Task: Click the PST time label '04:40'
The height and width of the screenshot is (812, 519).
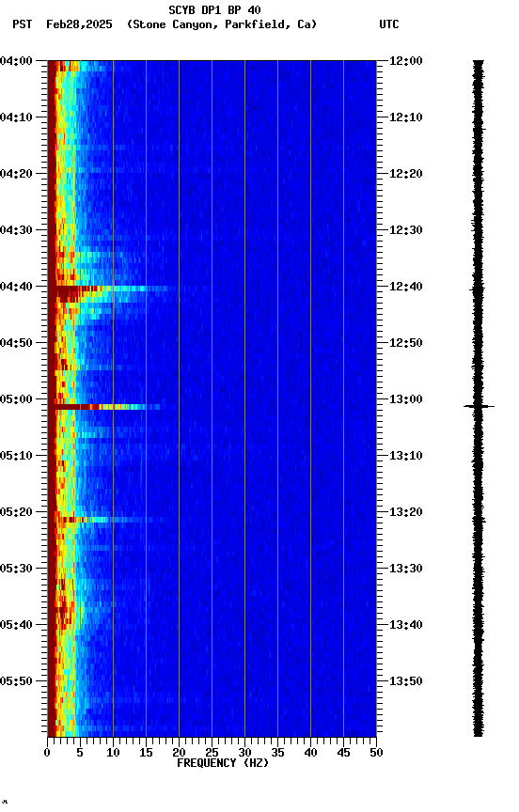Action: tap(16, 287)
